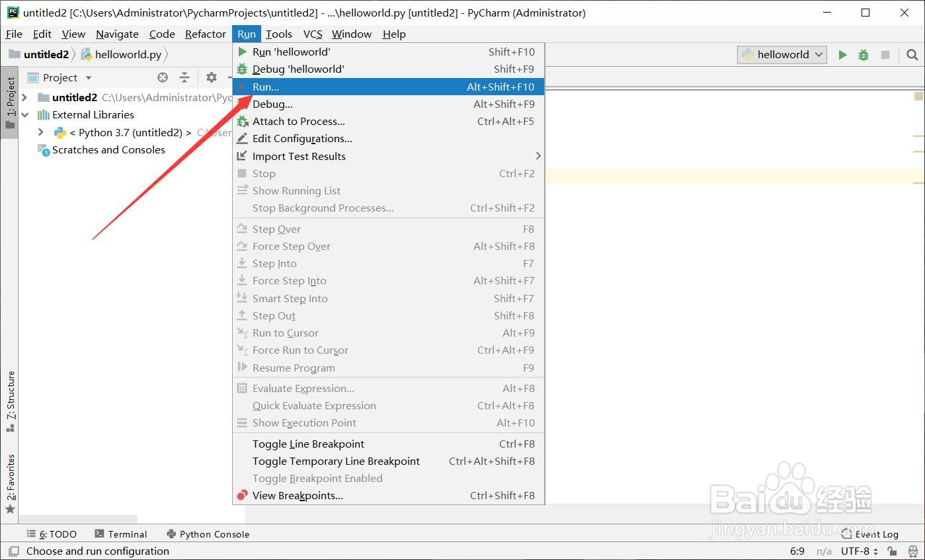The width and height of the screenshot is (925, 560).
Task: Click the 6:9 cursor position indicator
Action: coord(797,551)
